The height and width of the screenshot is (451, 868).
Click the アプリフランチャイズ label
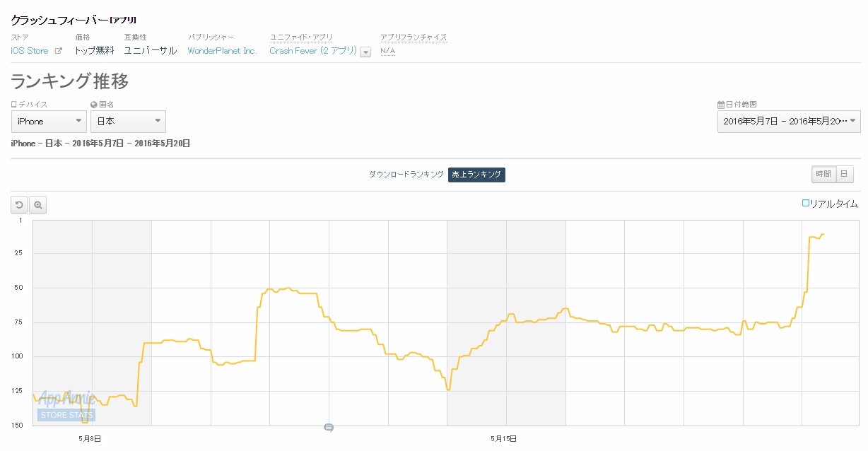414,37
